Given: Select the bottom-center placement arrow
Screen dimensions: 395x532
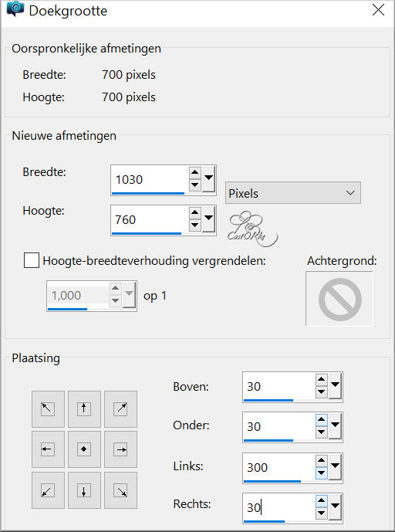Looking at the screenshot, I should [x=84, y=490].
